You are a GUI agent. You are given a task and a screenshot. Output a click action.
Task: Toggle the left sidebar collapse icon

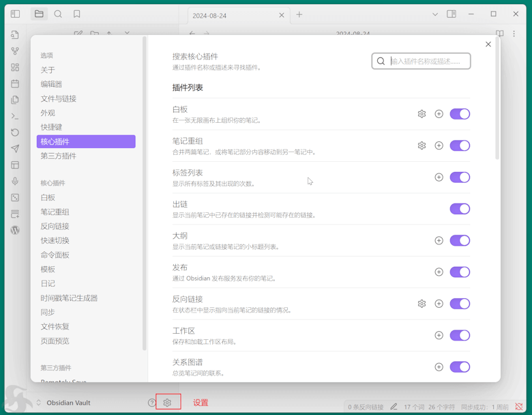click(x=15, y=14)
